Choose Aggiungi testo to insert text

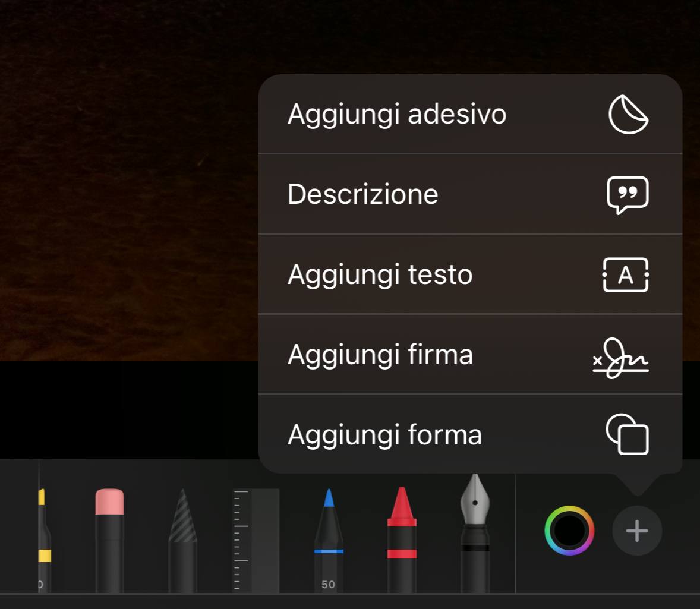pos(380,274)
